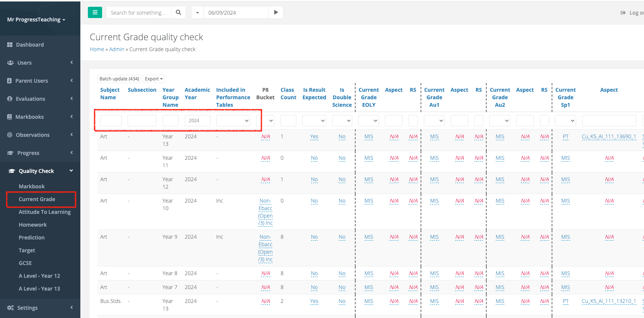644x318 pixels.
Task: Click the Log out icon
Action: [x=623, y=13]
